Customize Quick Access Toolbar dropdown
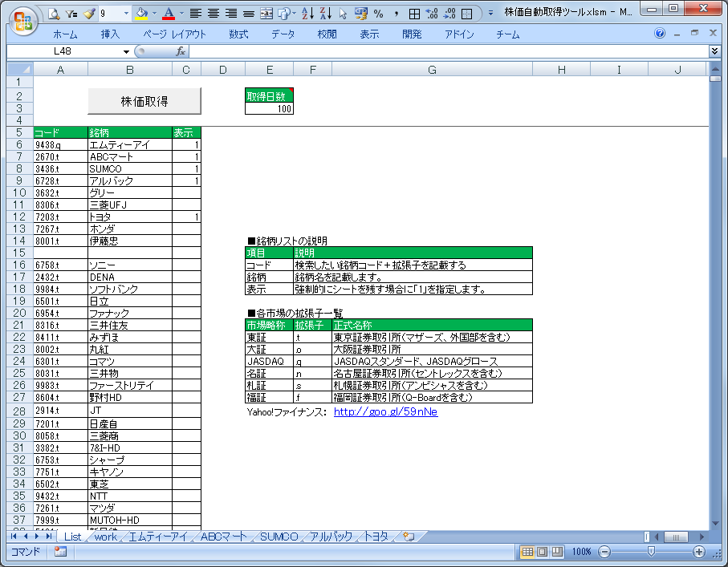The image size is (728, 567). 490,14
